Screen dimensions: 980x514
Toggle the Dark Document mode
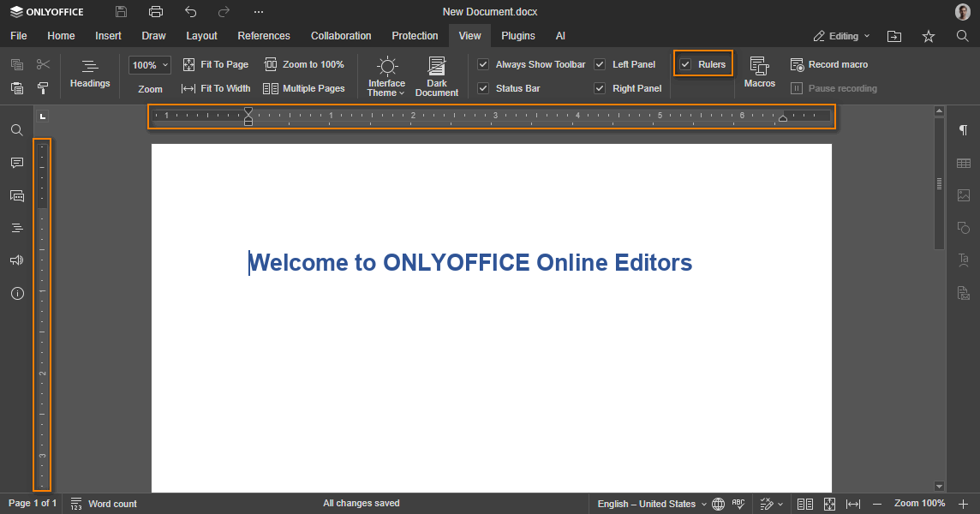tap(437, 76)
